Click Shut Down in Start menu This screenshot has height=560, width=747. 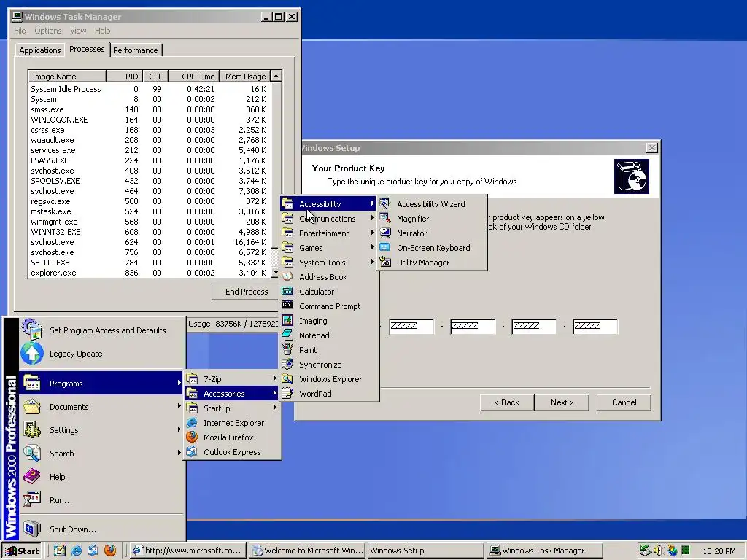click(x=101, y=529)
